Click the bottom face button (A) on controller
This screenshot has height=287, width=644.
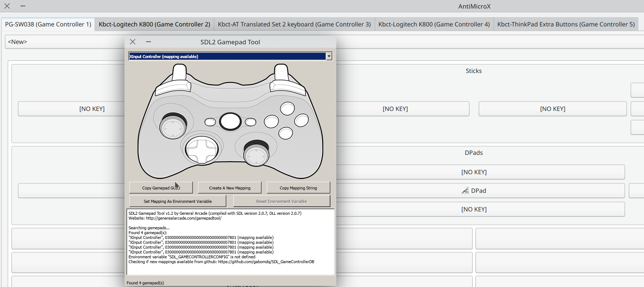click(286, 133)
